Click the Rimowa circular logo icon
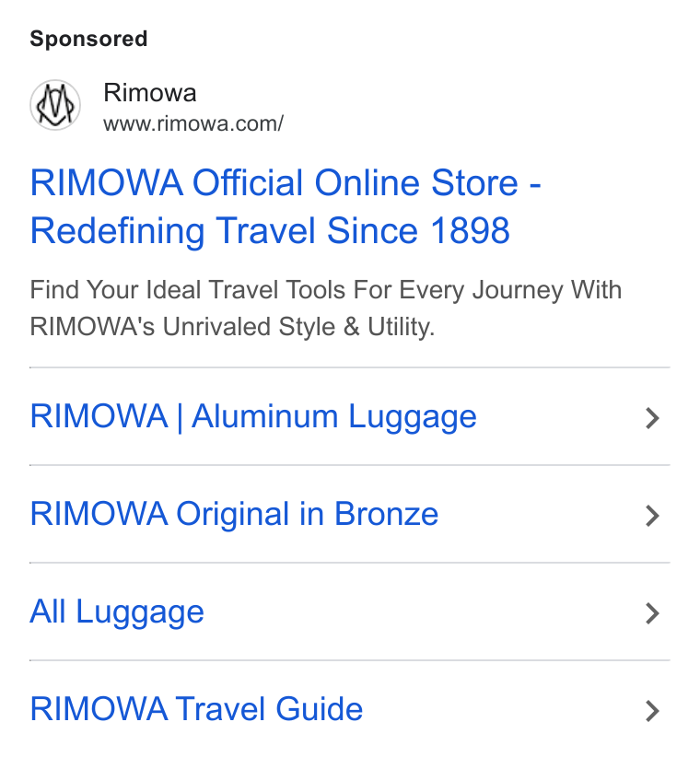Screen dimensions: 700x757 pos(55,105)
